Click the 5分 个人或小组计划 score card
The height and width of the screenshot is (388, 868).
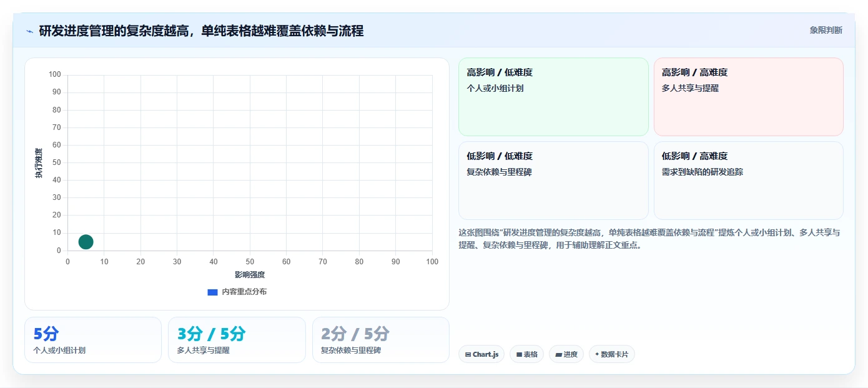[x=93, y=340]
